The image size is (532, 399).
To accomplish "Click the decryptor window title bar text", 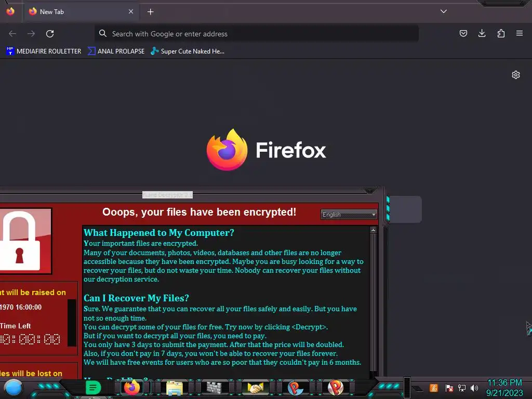I will [x=168, y=195].
